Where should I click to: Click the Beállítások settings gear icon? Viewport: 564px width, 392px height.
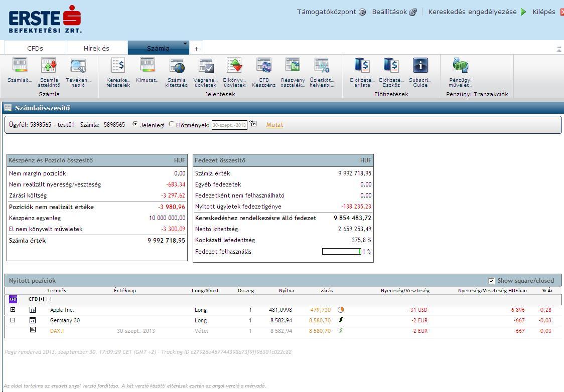click(x=413, y=12)
